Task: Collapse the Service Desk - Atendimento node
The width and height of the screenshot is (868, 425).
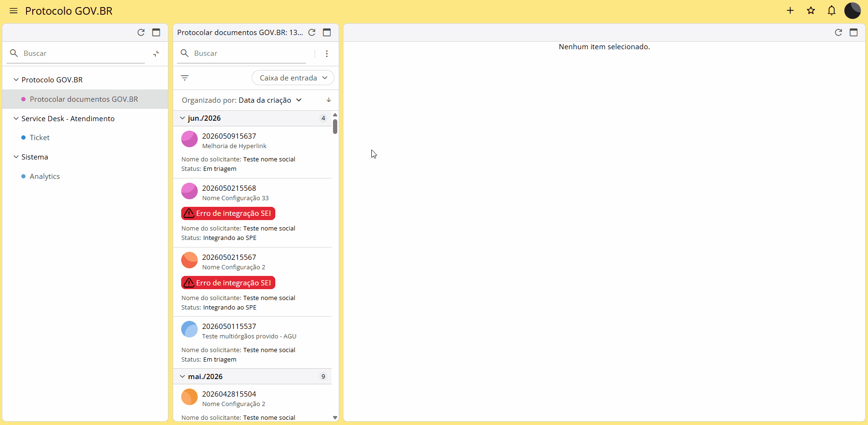Action: point(16,118)
